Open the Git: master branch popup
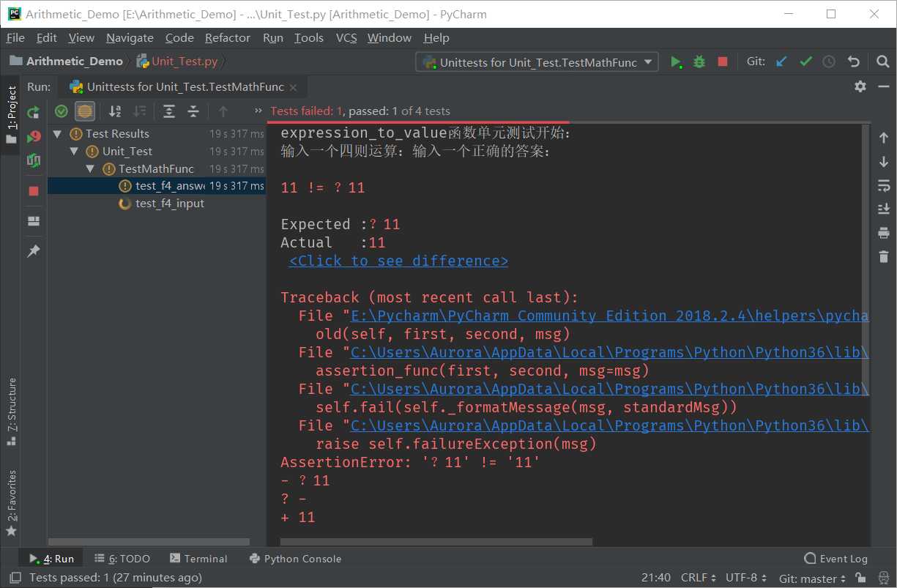This screenshot has width=897, height=588. (x=812, y=578)
